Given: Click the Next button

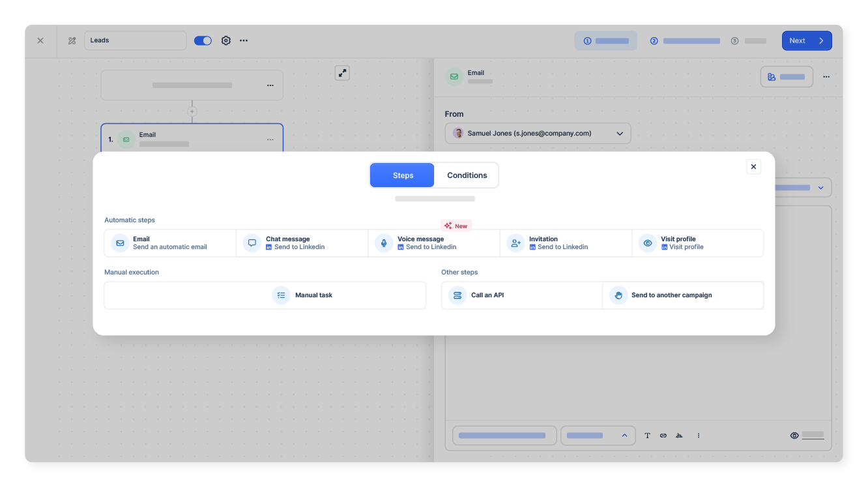Looking at the screenshot, I should [807, 40].
